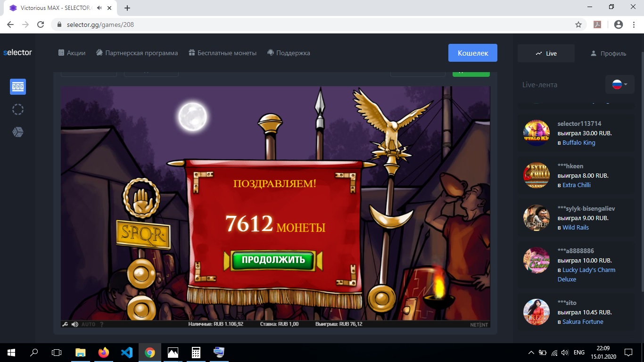This screenshot has height=362, width=644.
Task: Open the notification center icon
Action: click(x=628, y=352)
